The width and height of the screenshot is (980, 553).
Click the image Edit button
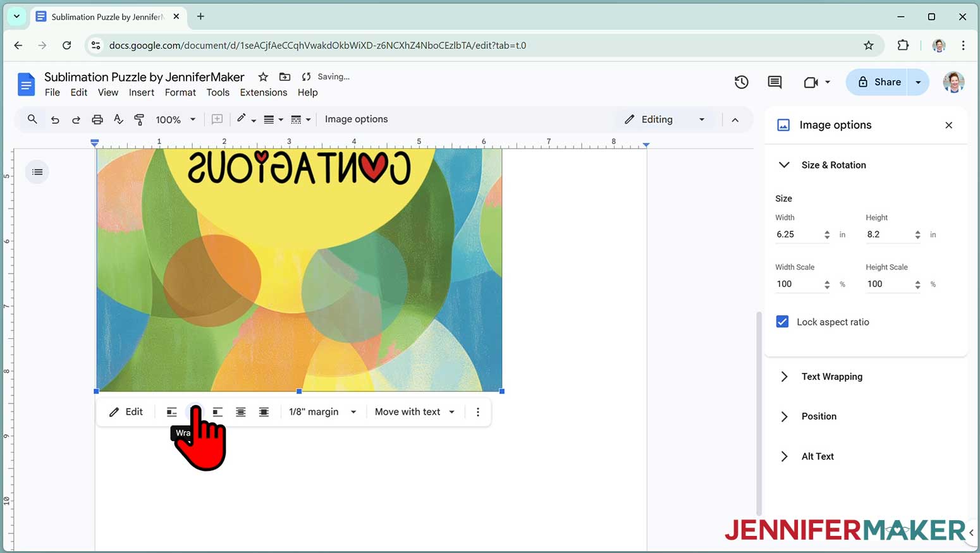point(126,412)
